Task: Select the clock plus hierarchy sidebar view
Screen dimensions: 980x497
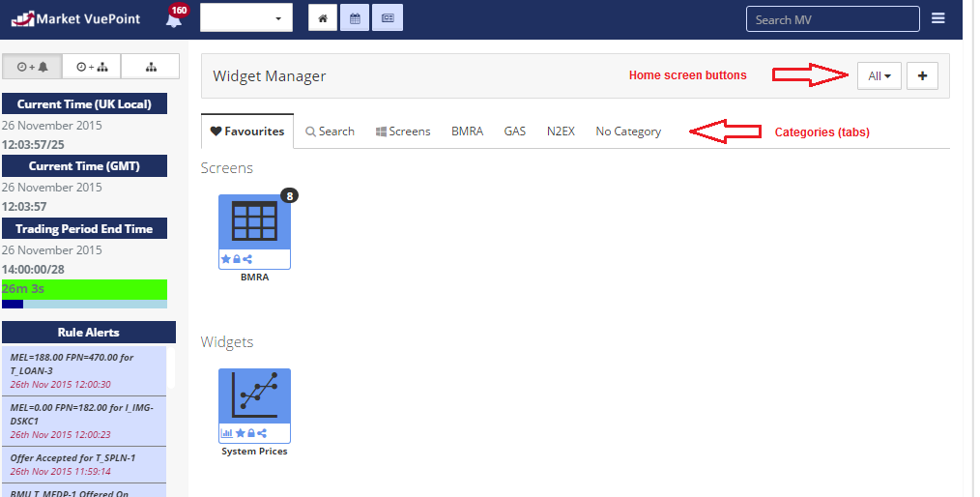Action: coord(92,67)
